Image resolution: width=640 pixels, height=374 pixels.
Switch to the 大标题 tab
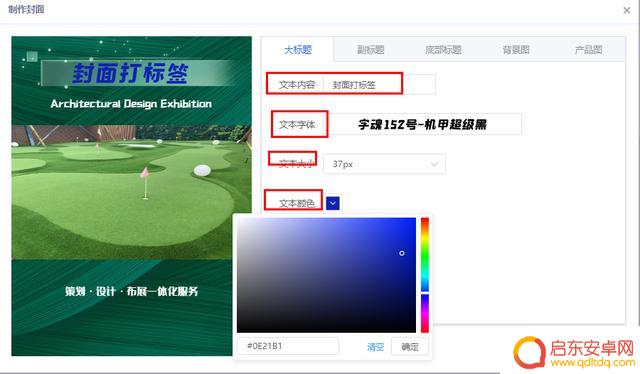click(298, 50)
